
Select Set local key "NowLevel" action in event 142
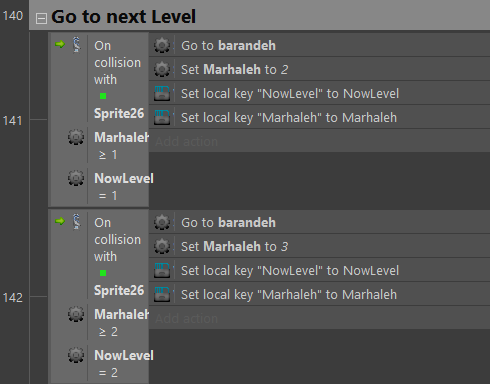tap(319, 270)
